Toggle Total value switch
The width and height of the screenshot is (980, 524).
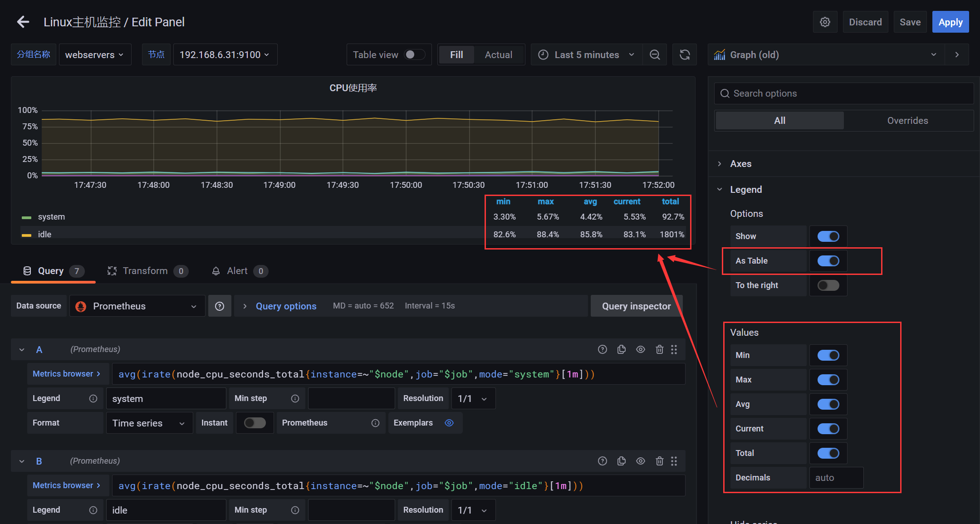coord(828,453)
